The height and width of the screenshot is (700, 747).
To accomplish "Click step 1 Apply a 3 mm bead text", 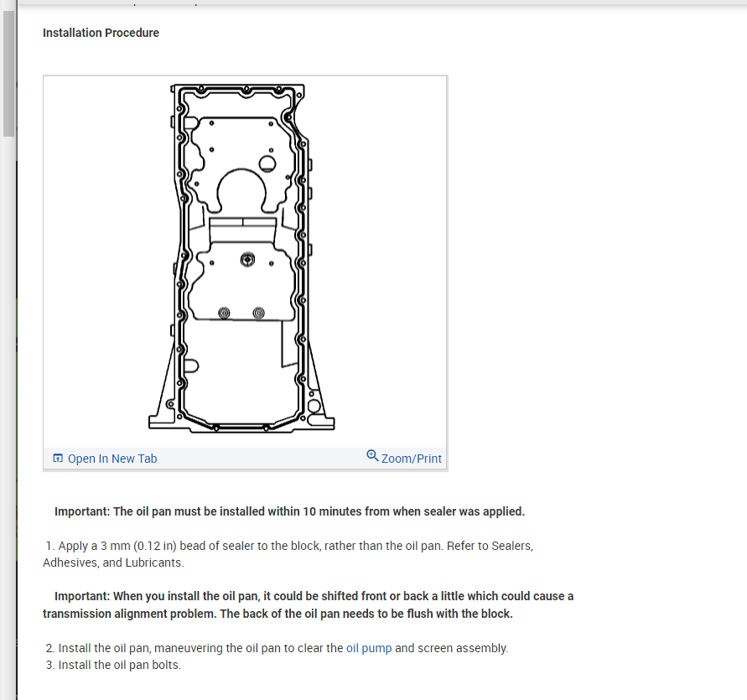I will pyautogui.click(x=288, y=553).
